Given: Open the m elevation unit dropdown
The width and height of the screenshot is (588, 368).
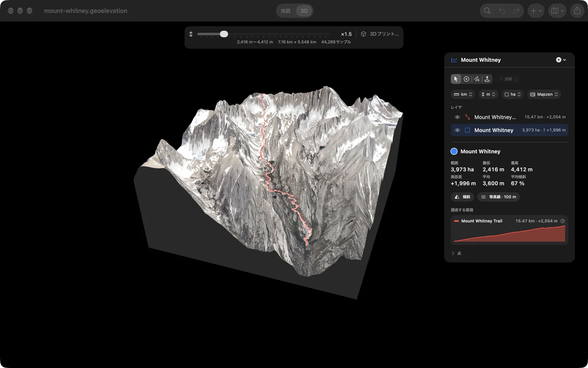Looking at the screenshot, I should point(488,95).
